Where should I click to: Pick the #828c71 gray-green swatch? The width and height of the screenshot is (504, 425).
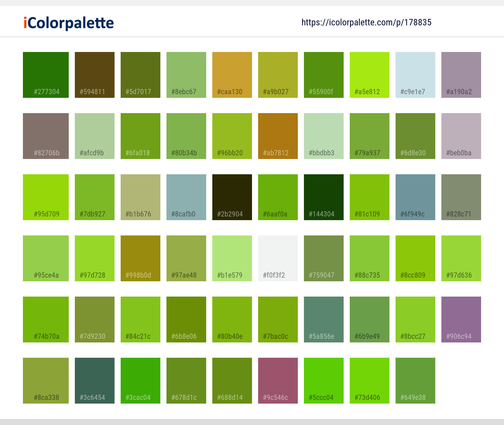click(x=461, y=197)
